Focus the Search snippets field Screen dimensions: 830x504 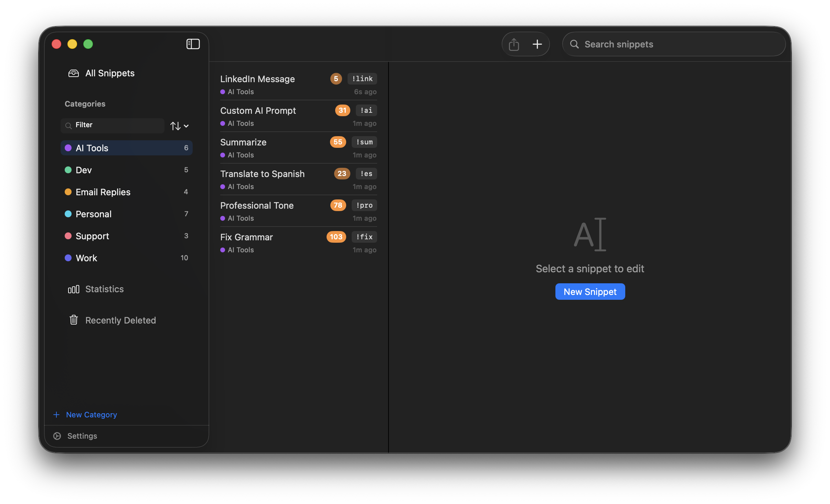tap(673, 44)
